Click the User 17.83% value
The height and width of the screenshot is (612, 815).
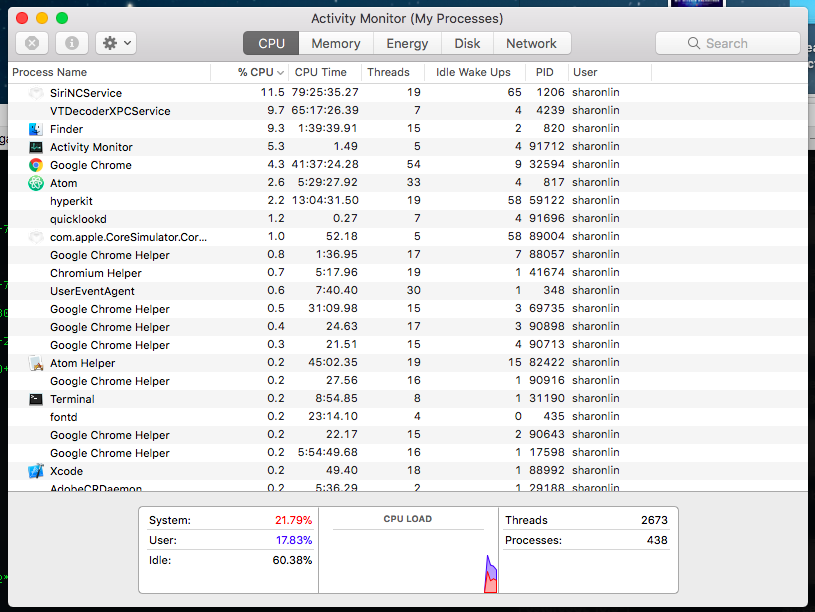click(294, 540)
